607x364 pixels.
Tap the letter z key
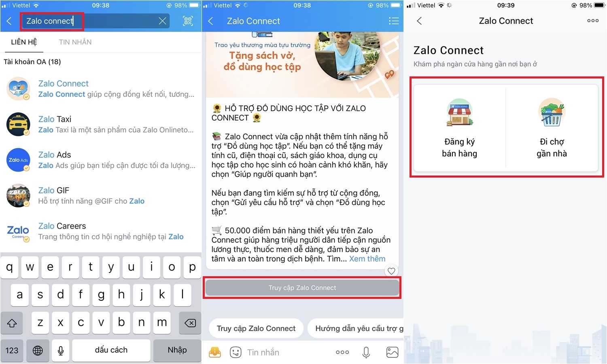click(40, 322)
